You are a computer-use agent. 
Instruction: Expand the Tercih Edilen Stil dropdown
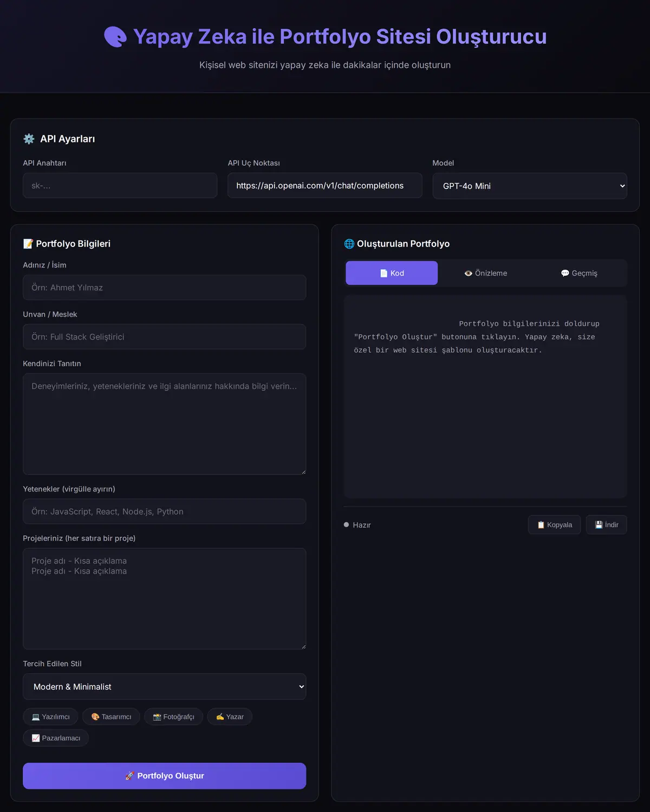[164, 686]
